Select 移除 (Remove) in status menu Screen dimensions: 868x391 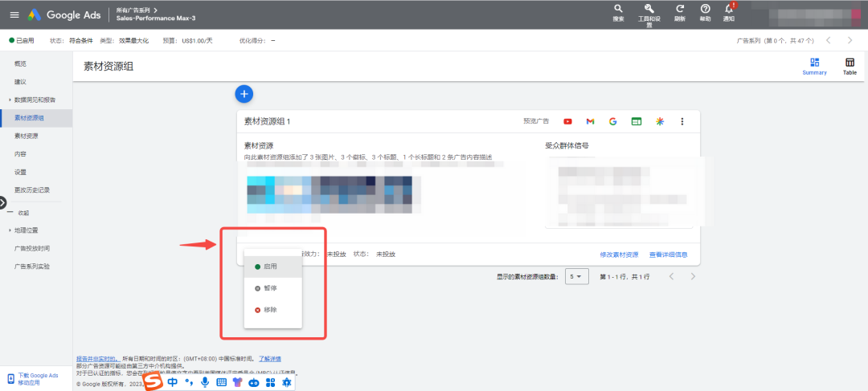pyautogui.click(x=273, y=310)
